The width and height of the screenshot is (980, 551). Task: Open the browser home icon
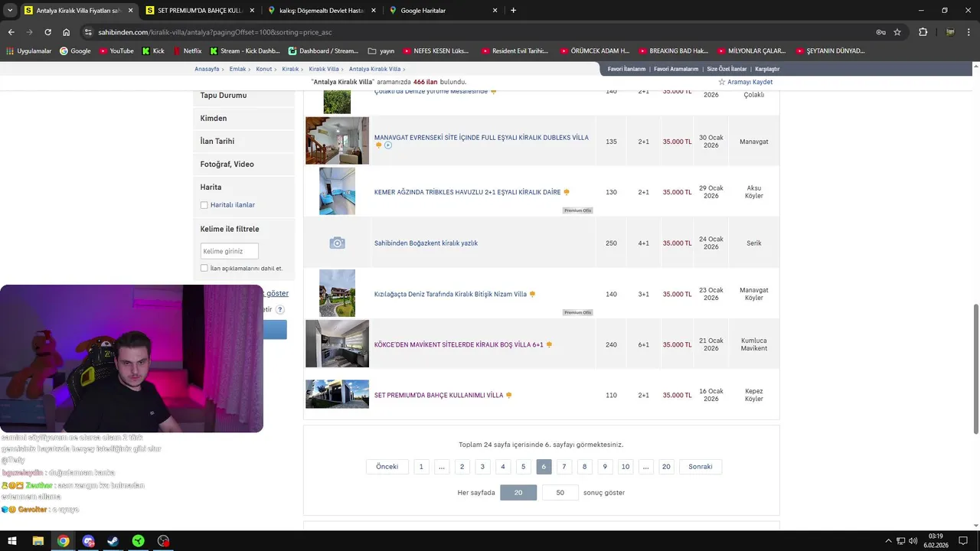pos(66,32)
